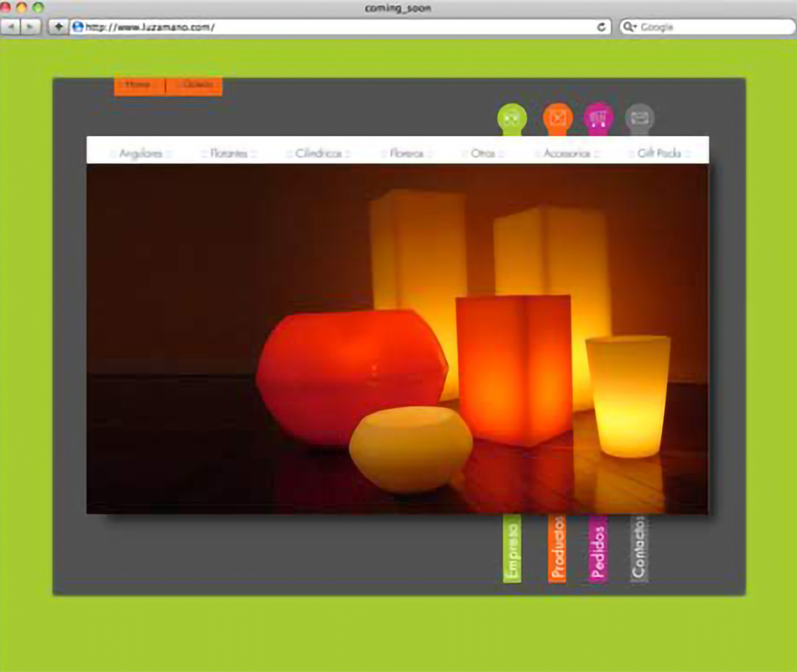Select the Accesorios menu item
Screen dimensions: 797x672
[x=567, y=153]
